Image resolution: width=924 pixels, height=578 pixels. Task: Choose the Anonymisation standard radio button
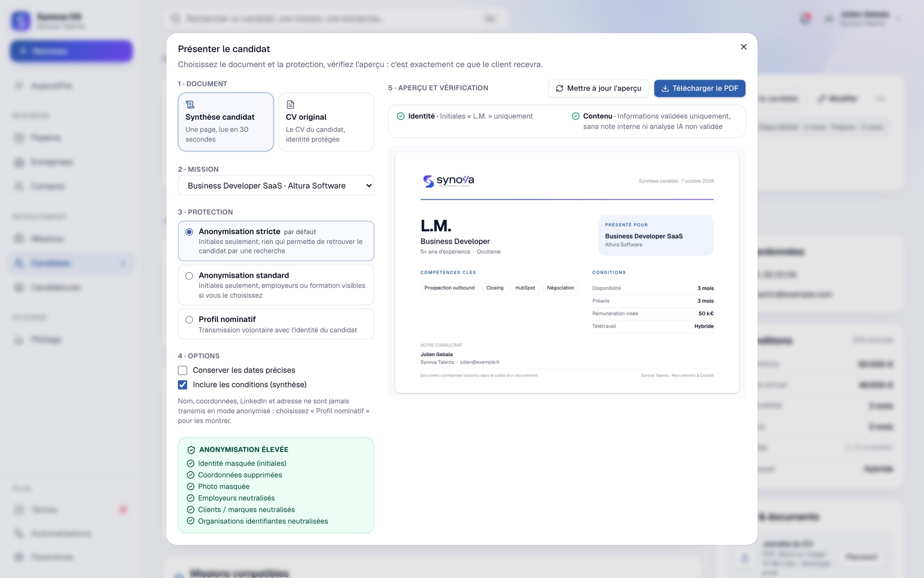[189, 276]
